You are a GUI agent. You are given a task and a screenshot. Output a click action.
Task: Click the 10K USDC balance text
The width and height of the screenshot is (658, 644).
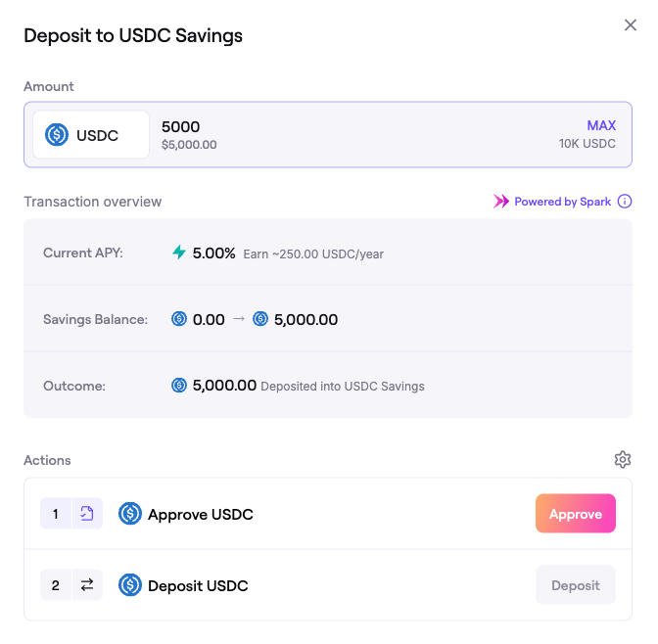[587, 144]
